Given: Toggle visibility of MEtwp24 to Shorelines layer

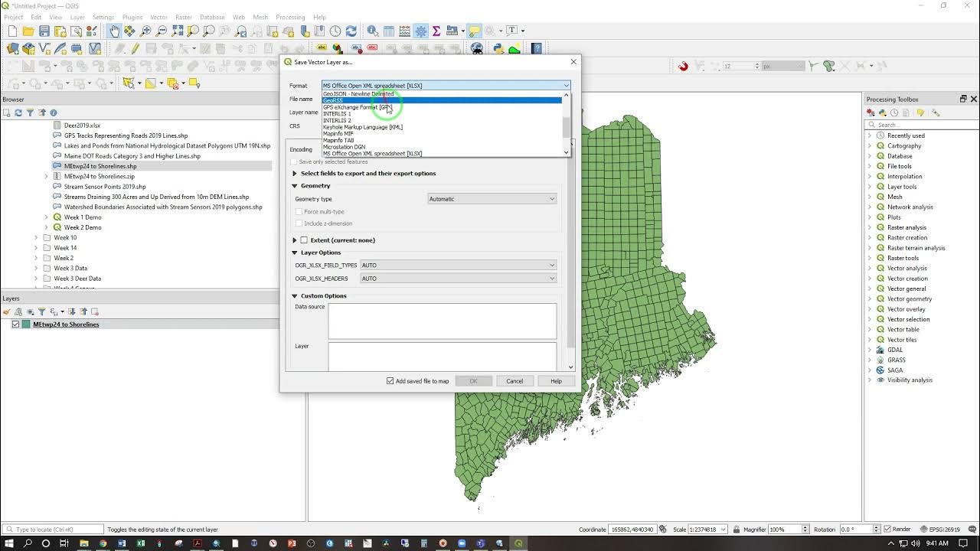Looking at the screenshot, I should [15, 324].
